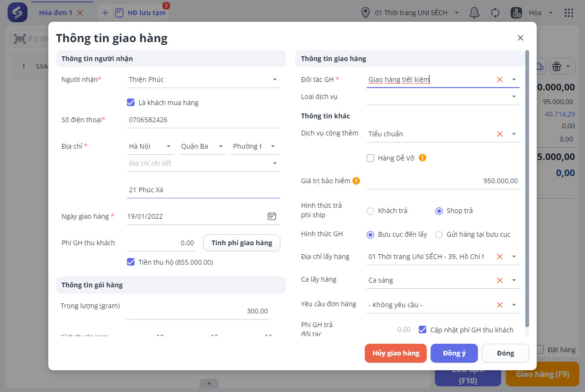Choose Gửi hàng tại bưu cục
Viewport: 585px width, 392px height.
439,234
